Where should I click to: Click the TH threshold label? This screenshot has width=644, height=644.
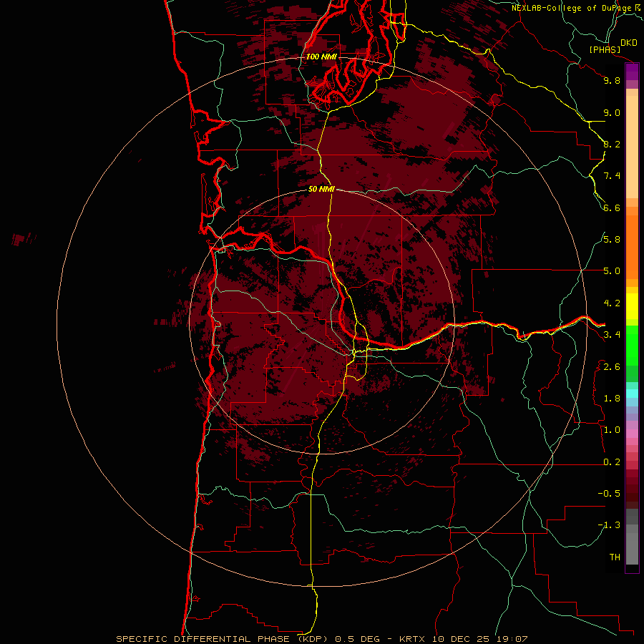point(615,557)
